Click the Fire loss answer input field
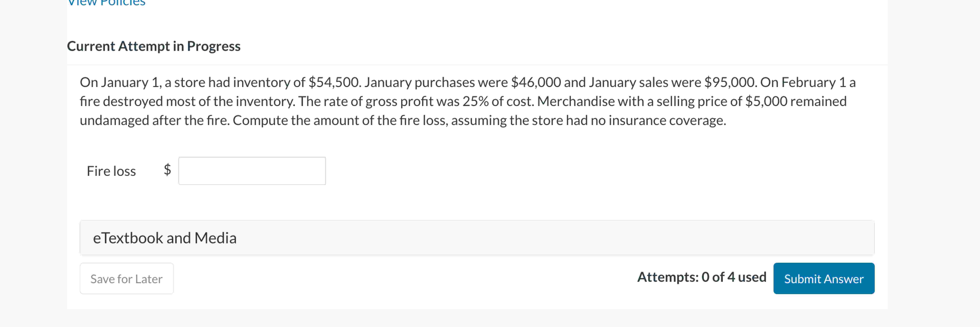 [x=252, y=171]
